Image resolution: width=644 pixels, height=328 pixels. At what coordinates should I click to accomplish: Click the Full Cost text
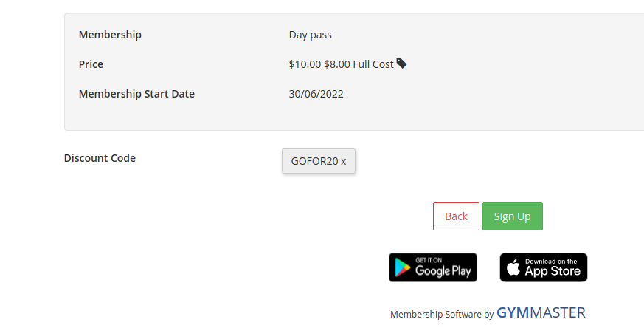(x=373, y=64)
